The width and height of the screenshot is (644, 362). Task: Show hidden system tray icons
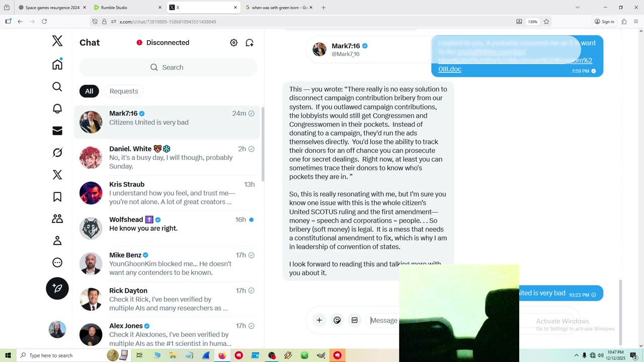tap(576, 355)
